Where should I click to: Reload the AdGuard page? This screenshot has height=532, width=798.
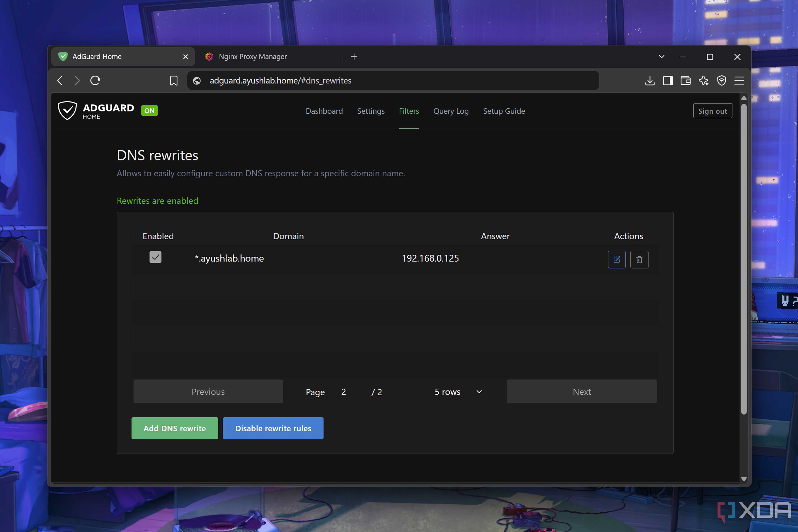tap(95, 81)
